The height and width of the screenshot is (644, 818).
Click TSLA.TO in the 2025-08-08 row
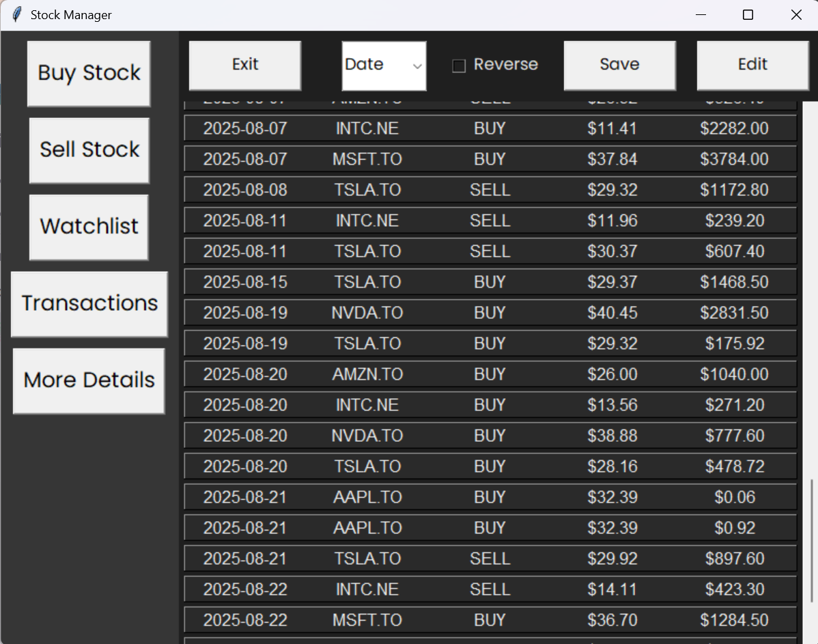368,190
